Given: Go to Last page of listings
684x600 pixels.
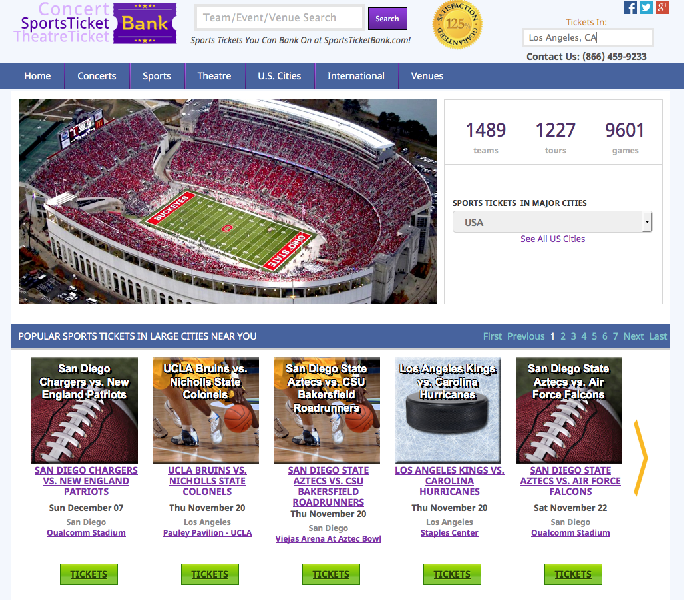Looking at the screenshot, I should [658, 336].
